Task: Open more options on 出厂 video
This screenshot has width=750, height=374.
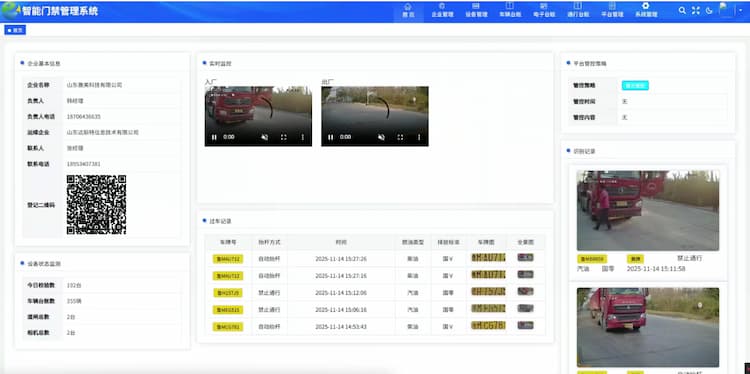Action: (419, 137)
